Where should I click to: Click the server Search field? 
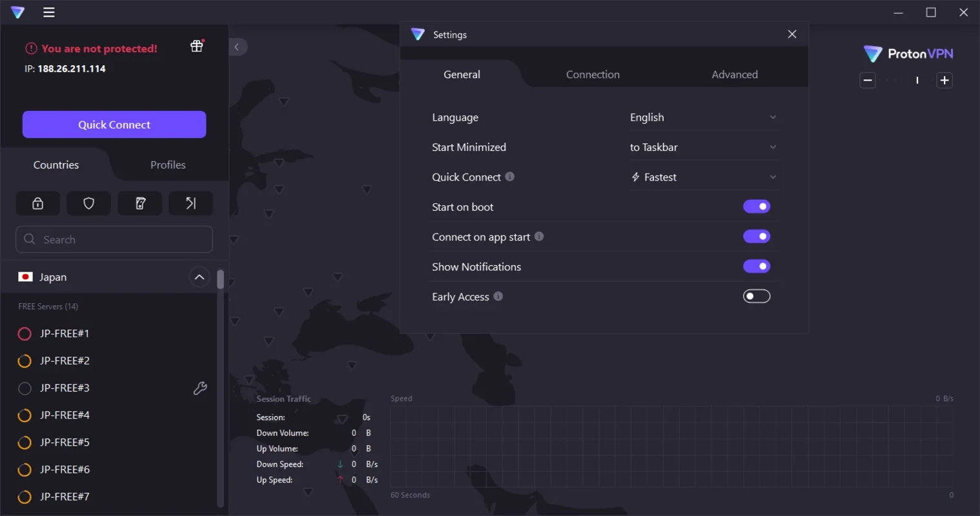tap(114, 239)
